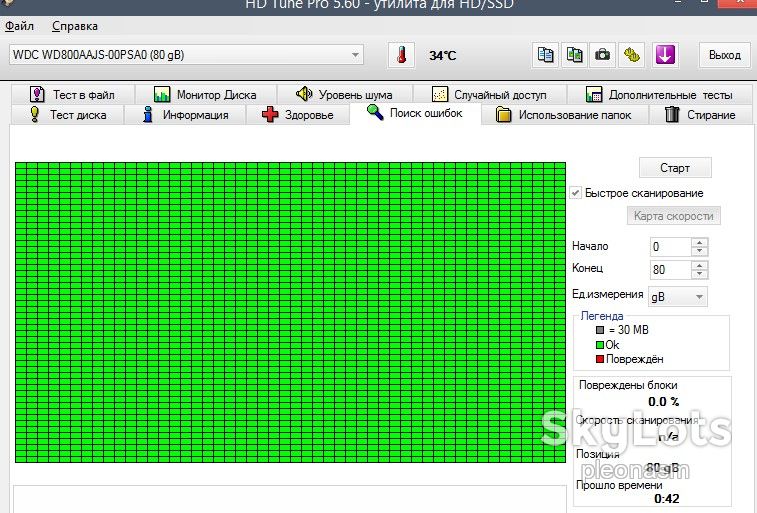Image resolution: width=757 pixels, height=513 pixels.
Task: Click the trash can Стирание icon
Action: (672, 114)
